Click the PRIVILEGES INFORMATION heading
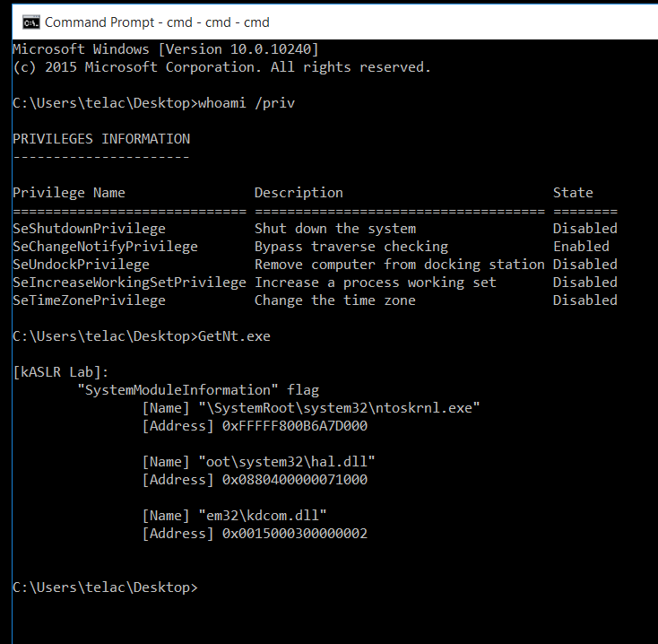Image resolution: width=658 pixels, height=644 pixels. (101, 139)
